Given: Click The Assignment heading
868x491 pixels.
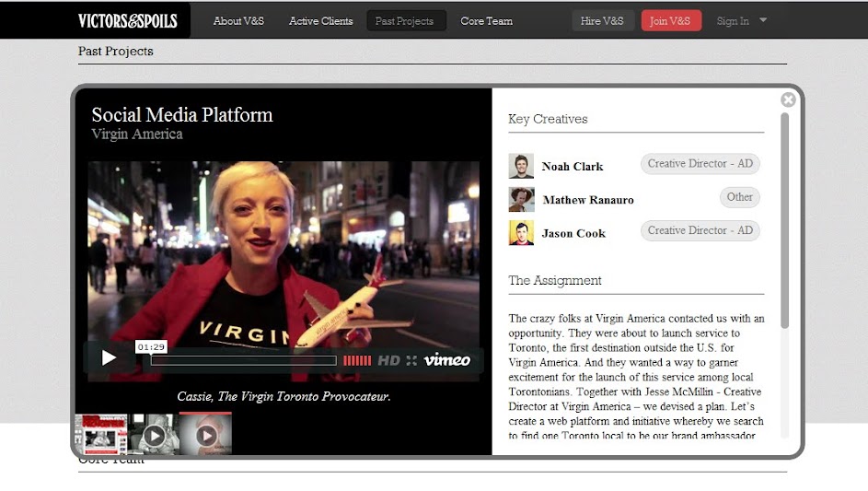Looking at the screenshot, I should (555, 280).
